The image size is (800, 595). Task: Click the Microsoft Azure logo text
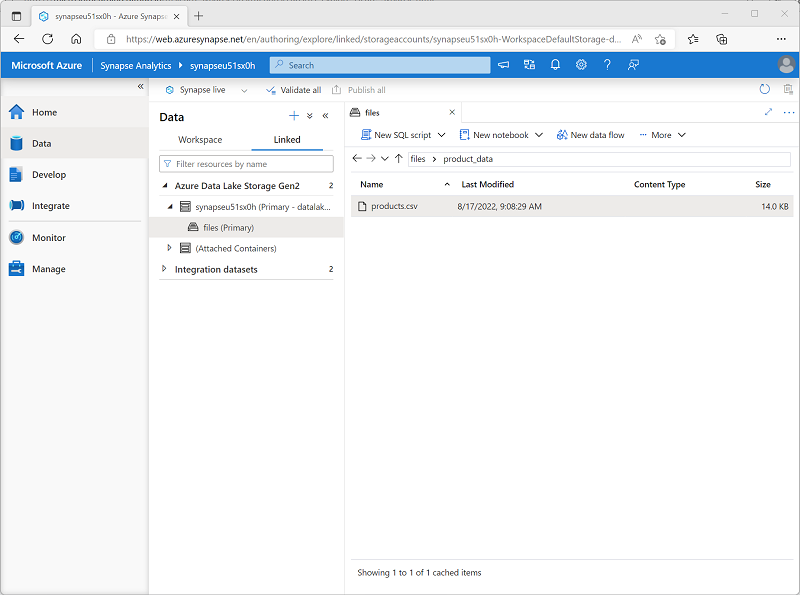pos(46,65)
